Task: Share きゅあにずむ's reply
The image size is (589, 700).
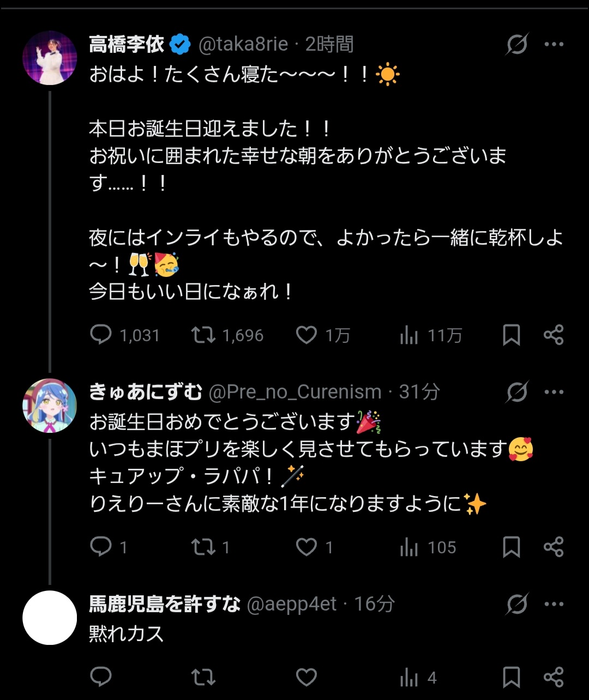Action: [554, 547]
